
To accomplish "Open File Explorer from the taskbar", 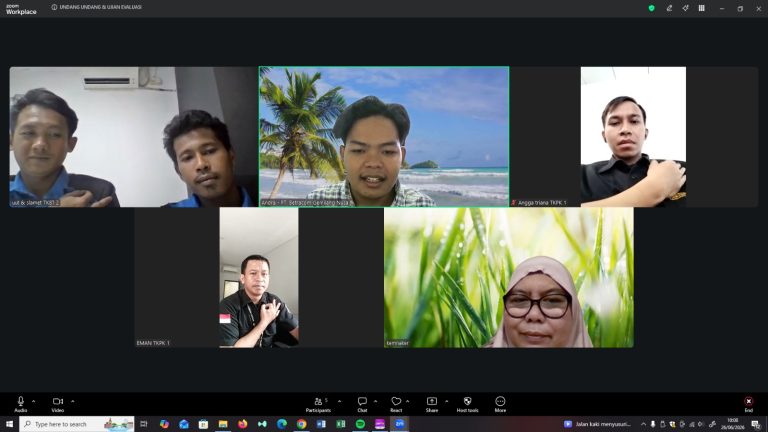I will click(x=223, y=424).
